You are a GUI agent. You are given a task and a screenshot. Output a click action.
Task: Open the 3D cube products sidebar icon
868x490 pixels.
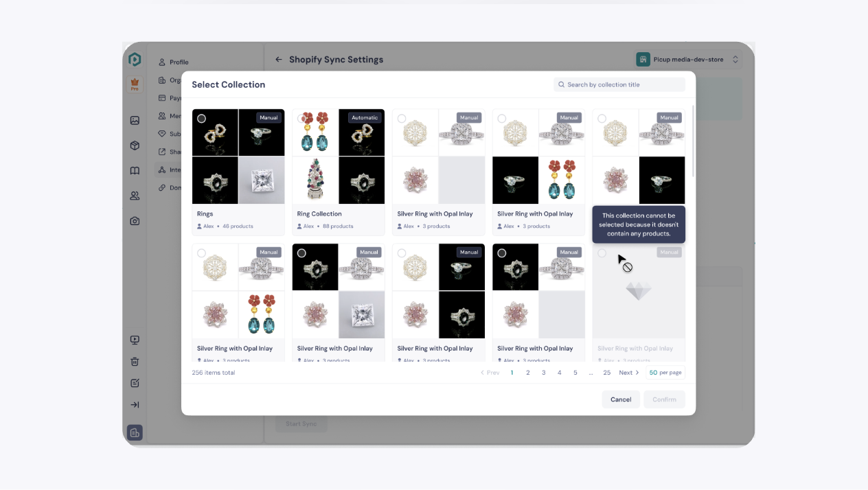(135, 145)
